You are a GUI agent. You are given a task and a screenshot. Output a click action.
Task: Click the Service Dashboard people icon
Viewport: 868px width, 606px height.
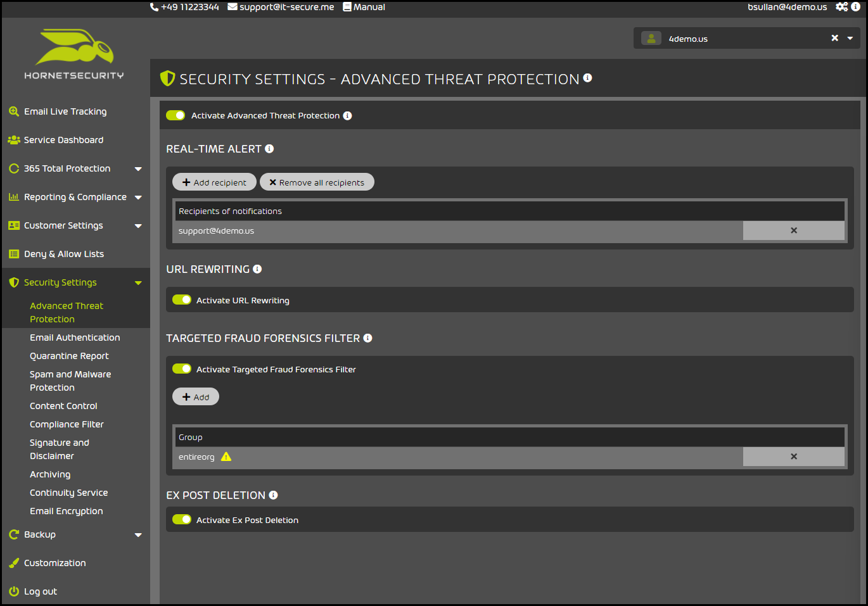pyautogui.click(x=14, y=140)
